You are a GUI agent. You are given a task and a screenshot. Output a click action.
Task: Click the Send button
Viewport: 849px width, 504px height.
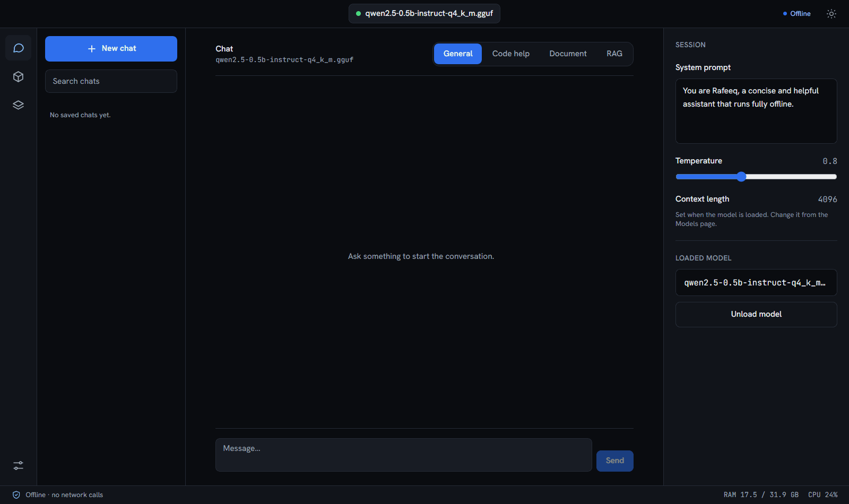tap(615, 461)
